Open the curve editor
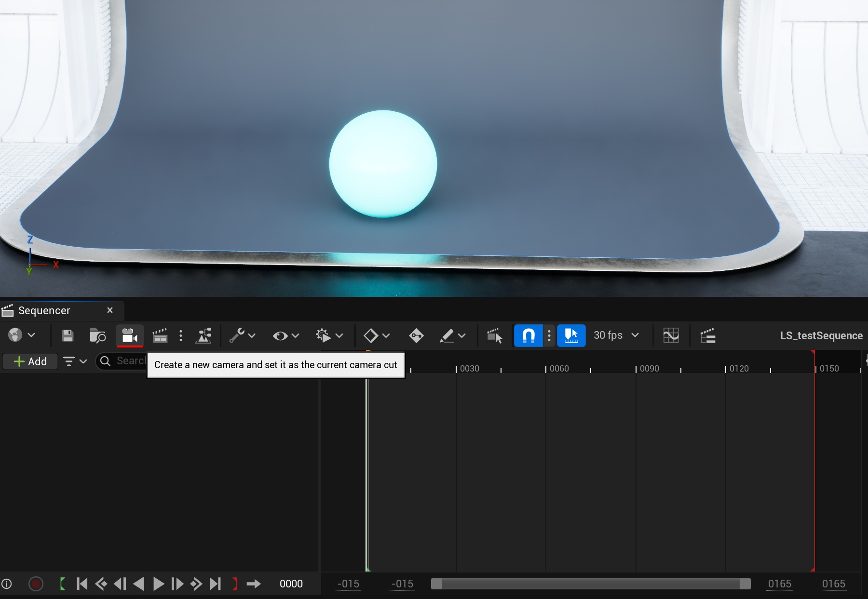868x599 pixels. point(671,335)
